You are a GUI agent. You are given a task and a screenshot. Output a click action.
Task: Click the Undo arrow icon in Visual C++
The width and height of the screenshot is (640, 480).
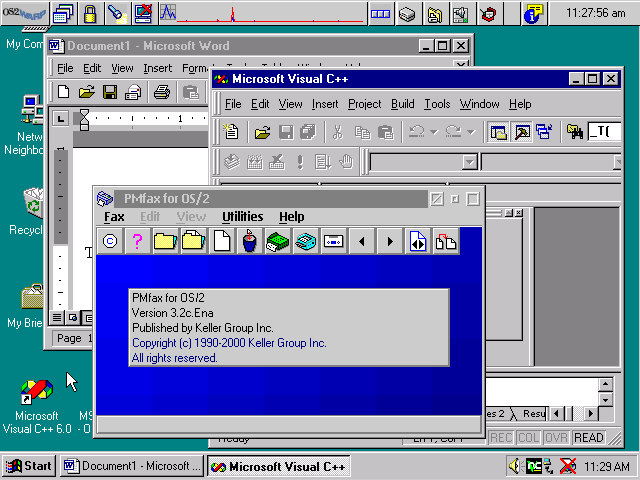417,131
